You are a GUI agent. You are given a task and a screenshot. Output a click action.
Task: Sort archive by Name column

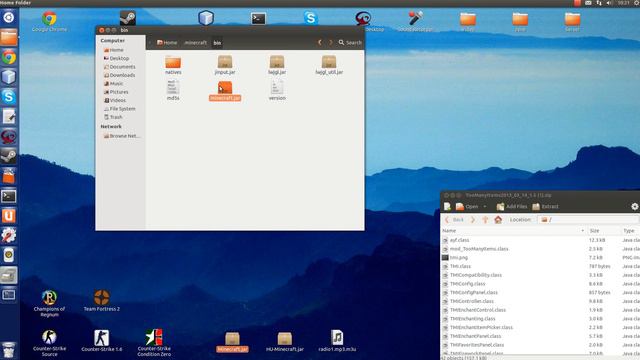pyautogui.click(x=513, y=231)
